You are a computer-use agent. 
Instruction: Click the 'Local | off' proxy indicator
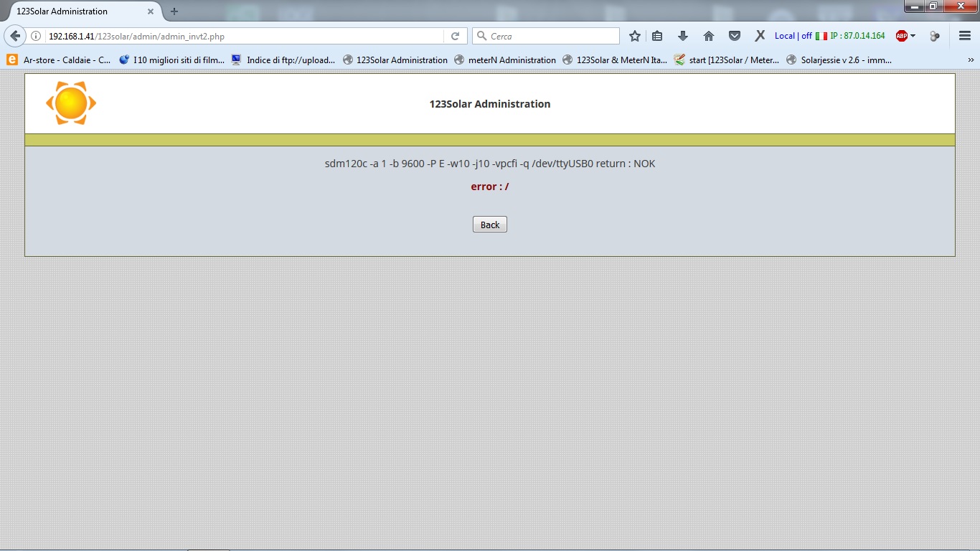pyautogui.click(x=793, y=36)
